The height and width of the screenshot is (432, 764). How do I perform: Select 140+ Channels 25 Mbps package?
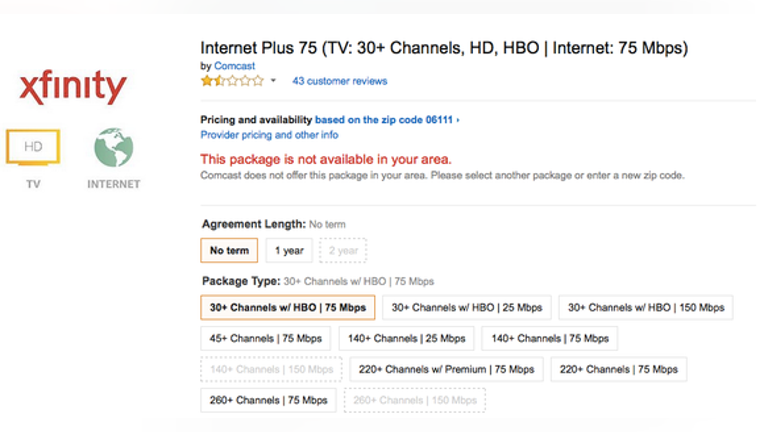(x=406, y=338)
